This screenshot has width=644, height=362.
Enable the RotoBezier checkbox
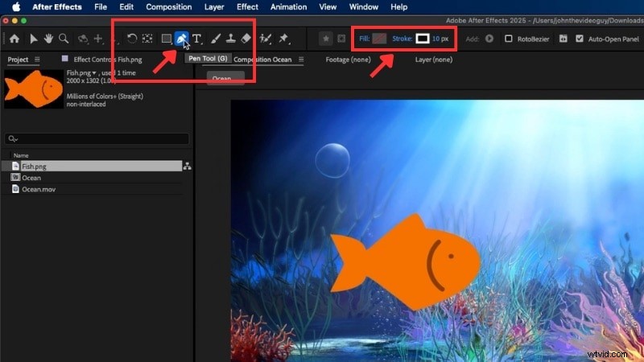[509, 39]
